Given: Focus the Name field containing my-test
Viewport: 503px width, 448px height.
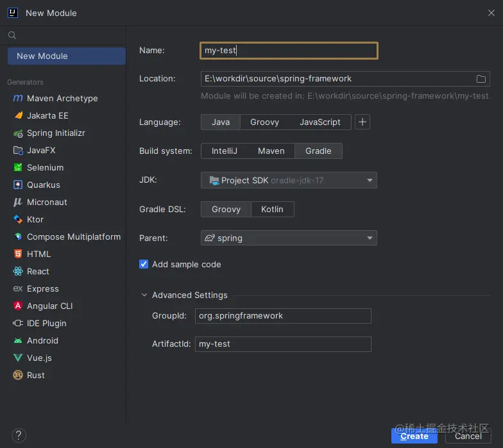Looking at the screenshot, I should pos(289,50).
